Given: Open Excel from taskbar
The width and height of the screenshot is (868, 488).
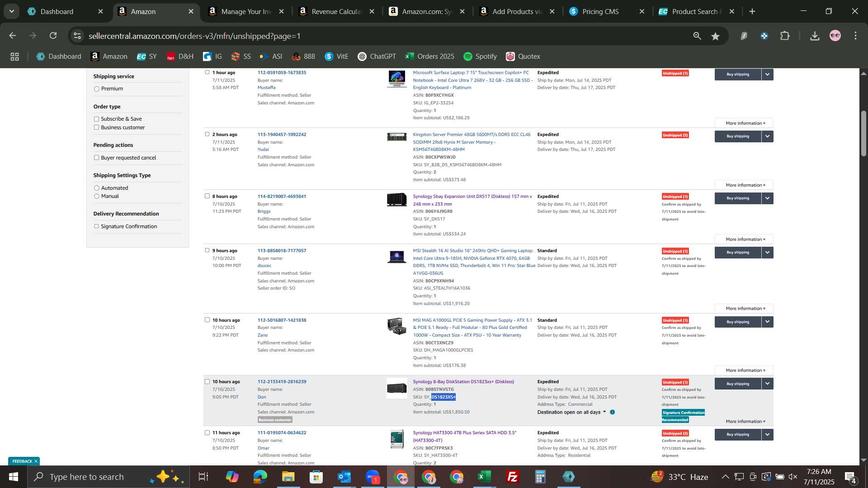Looking at the screenshot, I should pos(484,477).
